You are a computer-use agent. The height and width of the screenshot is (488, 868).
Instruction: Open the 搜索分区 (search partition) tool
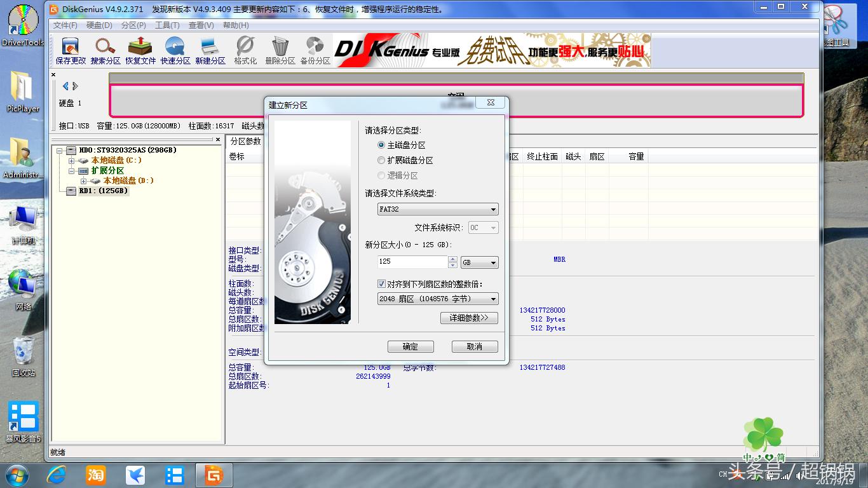104,50
